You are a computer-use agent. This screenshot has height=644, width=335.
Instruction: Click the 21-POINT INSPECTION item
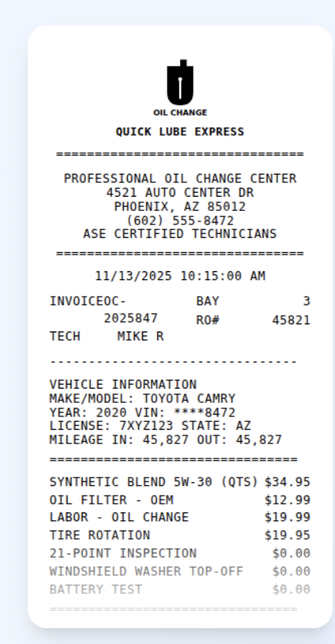123,554
